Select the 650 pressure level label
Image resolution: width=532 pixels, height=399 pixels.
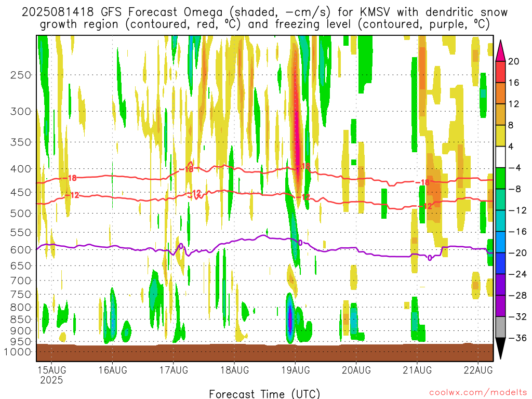(21, 265)
